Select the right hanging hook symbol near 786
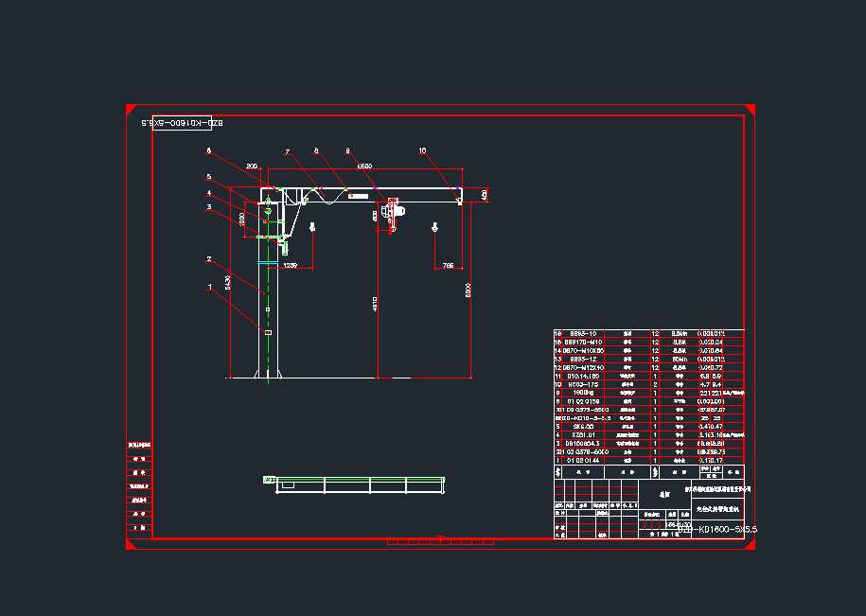 tap(434, 227)
